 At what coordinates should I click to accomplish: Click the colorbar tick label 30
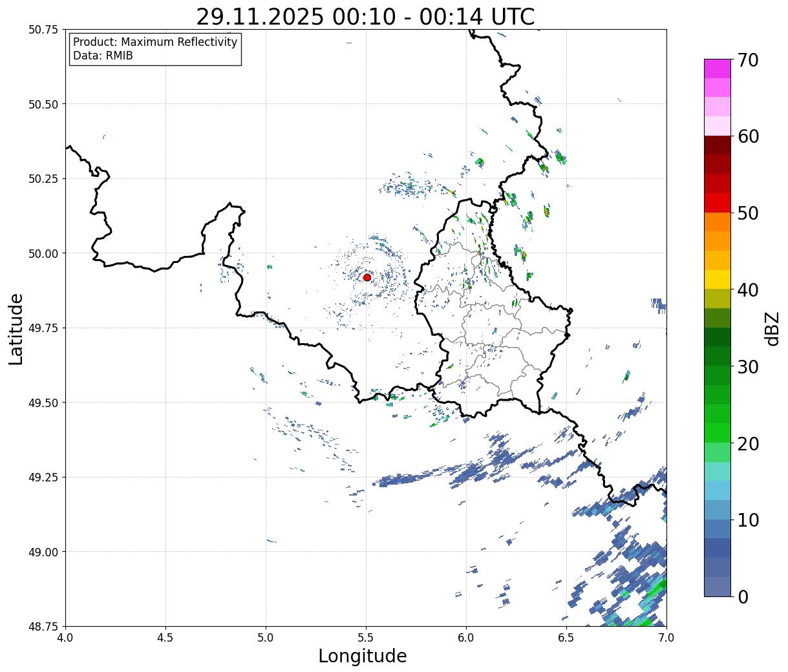[747, 367]
